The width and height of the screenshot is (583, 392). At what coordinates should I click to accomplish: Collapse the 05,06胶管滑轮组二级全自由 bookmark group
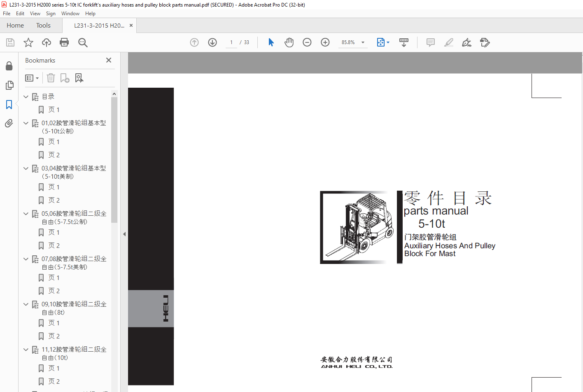26,214
